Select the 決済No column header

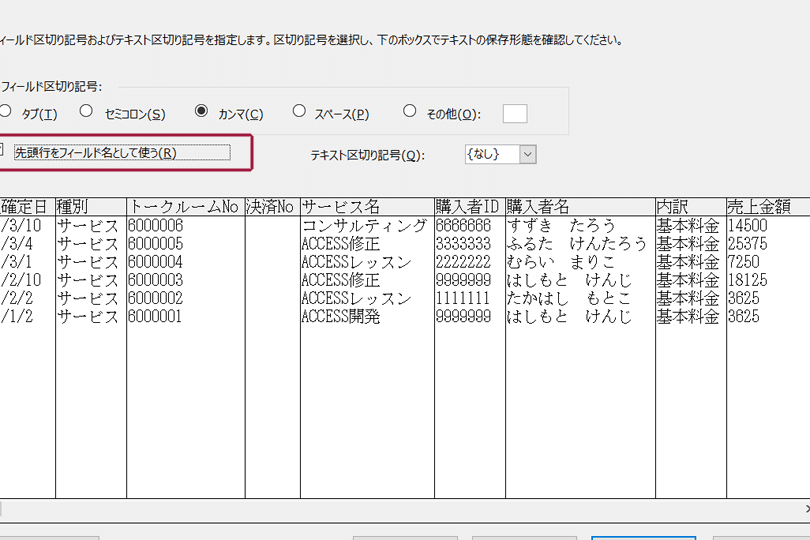click(x=270, y=207)
